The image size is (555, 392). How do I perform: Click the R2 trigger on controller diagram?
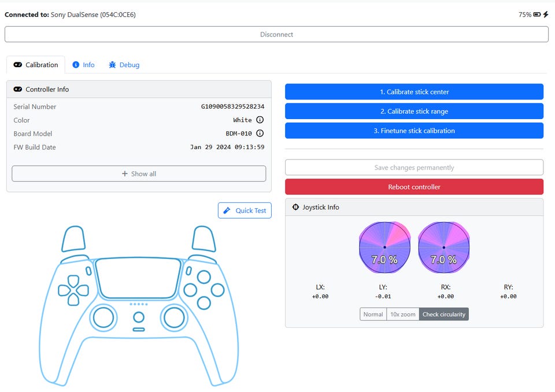[x=204, y=239]
